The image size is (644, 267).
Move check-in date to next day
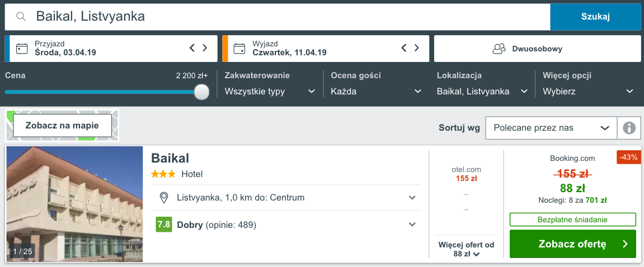coord(205,48)
